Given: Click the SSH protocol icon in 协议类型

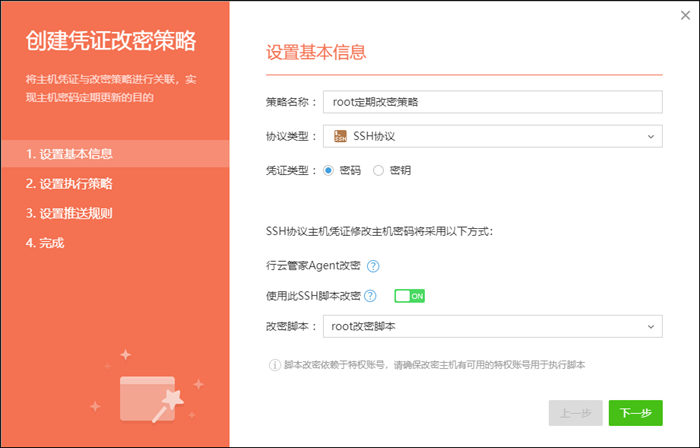Looking at the screenshot, I should click(340, 136).
